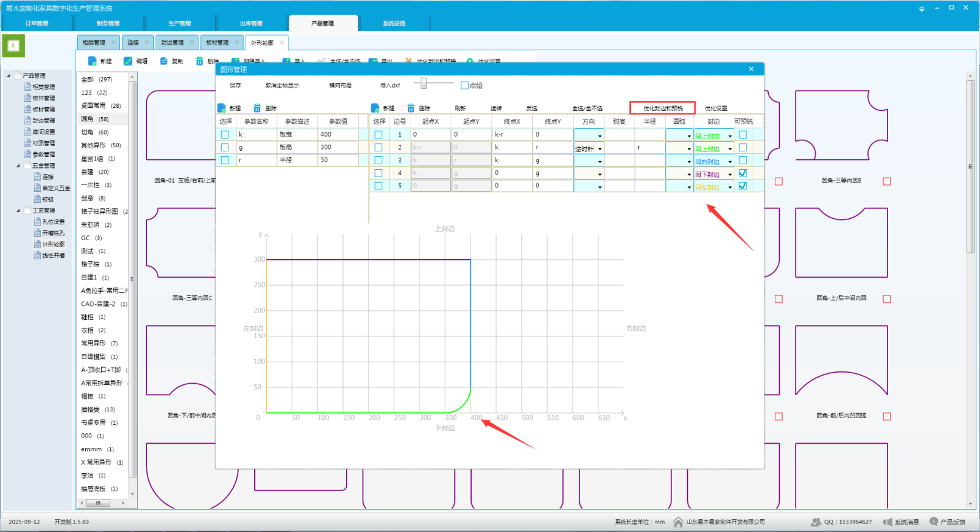The image size is (980, 532).
Task: Click 保存 in the 图形管理 dialog
Action: pos(235,86)
